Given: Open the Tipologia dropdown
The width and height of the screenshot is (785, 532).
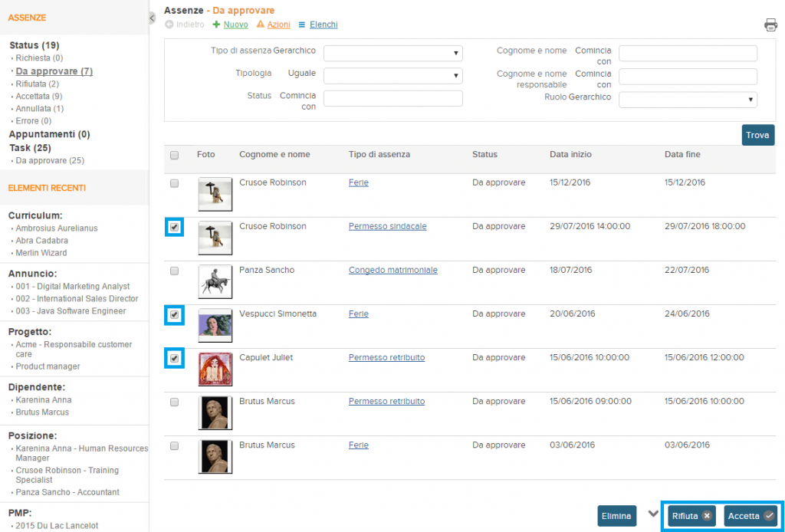Looking at the screenshot, I should [393, 76].
